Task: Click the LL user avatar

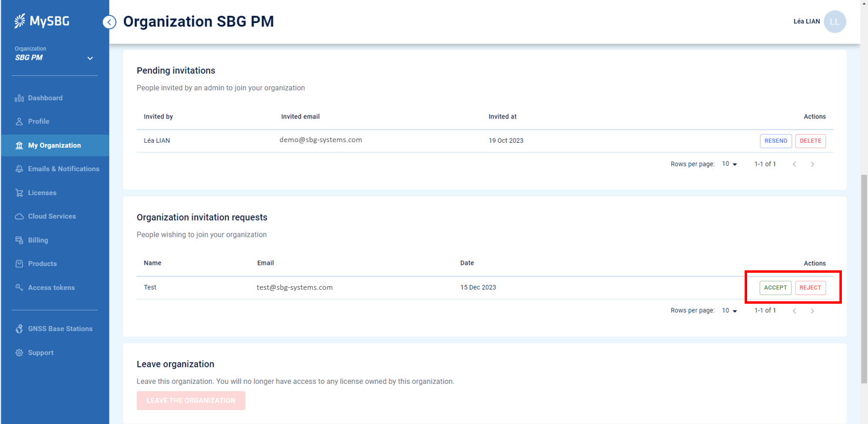Action: pos(835,22)
